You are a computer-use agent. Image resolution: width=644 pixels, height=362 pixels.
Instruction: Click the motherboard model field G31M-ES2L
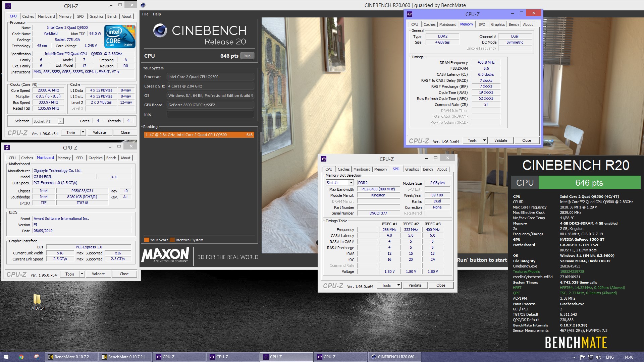(x=64, y=177)
